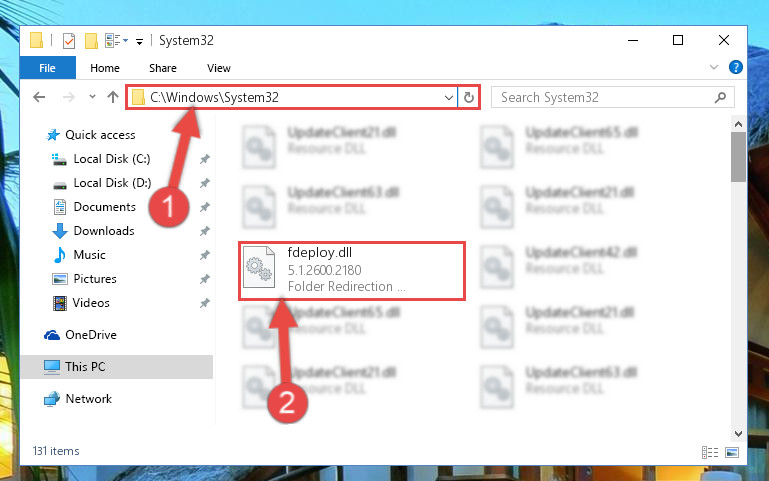Viewport: 769px width, 481px height.
Task: Expand the ribbon with the chevron
Action: coord(714,67)
